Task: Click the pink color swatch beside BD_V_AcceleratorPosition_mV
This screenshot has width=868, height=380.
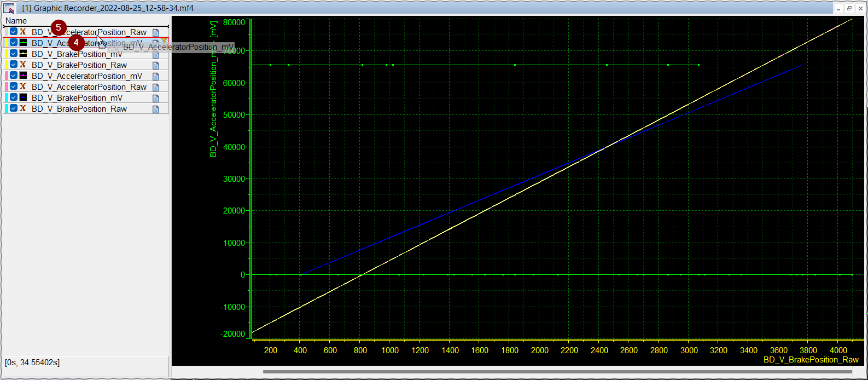Action: pyautogui.click(x=6, y=76)
